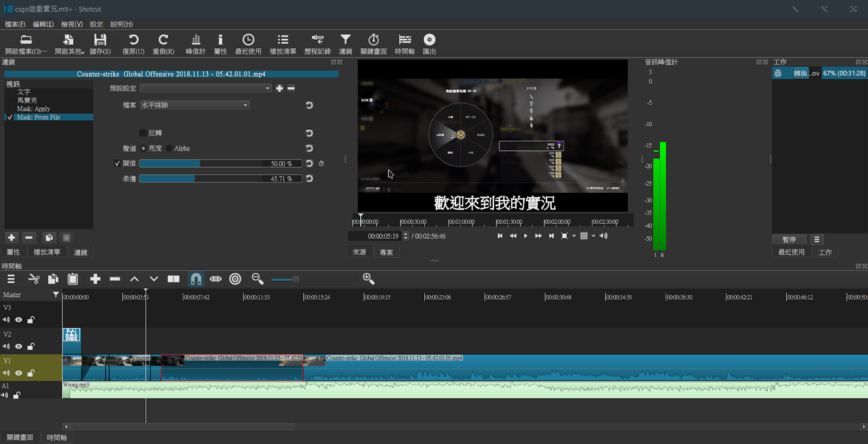Click the timeline copy icon
Image resolution: width=868 pixels, height=444 pixels.
point(53,279)
